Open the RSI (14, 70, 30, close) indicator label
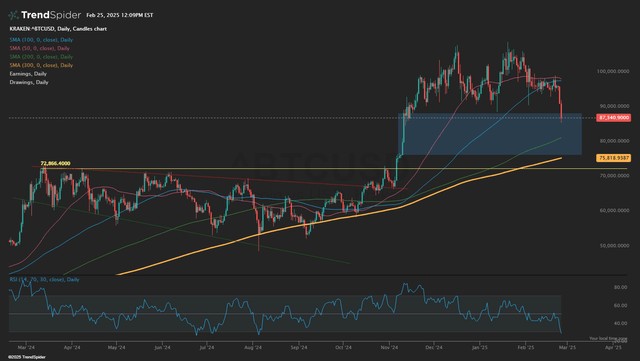Screen dimensions: 640x361 44,279
